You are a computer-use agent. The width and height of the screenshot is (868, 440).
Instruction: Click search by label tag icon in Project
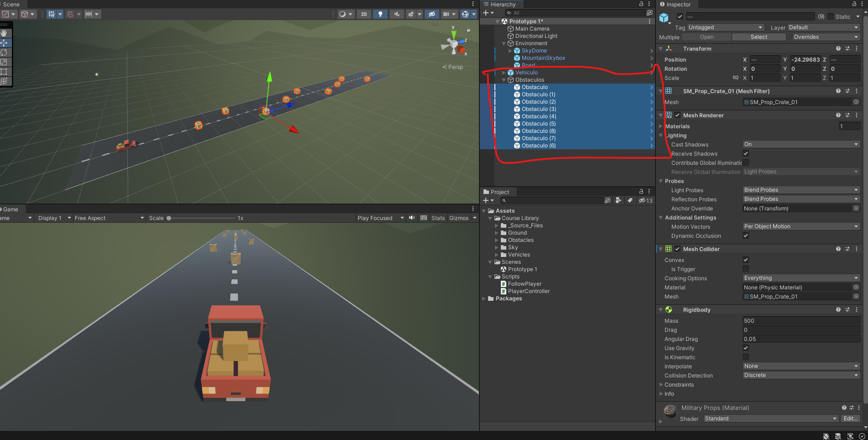[630, 200]
